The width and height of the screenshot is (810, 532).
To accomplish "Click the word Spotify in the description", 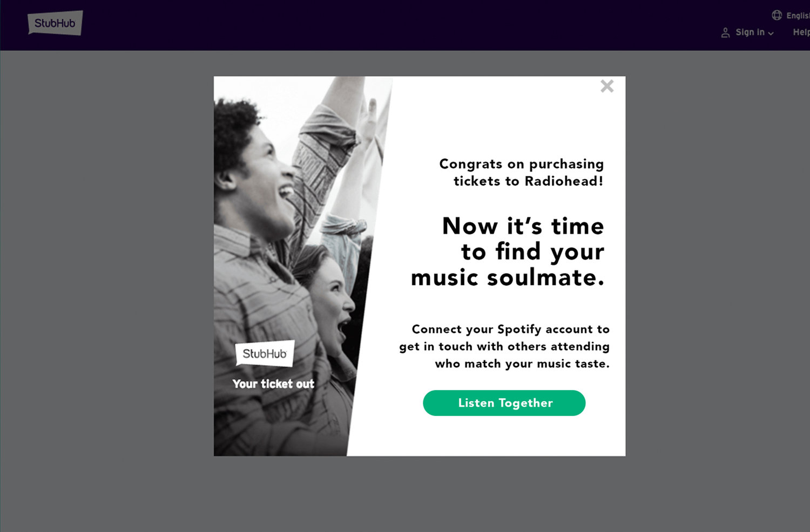I will pyautogui.click(x=519, y=329).
